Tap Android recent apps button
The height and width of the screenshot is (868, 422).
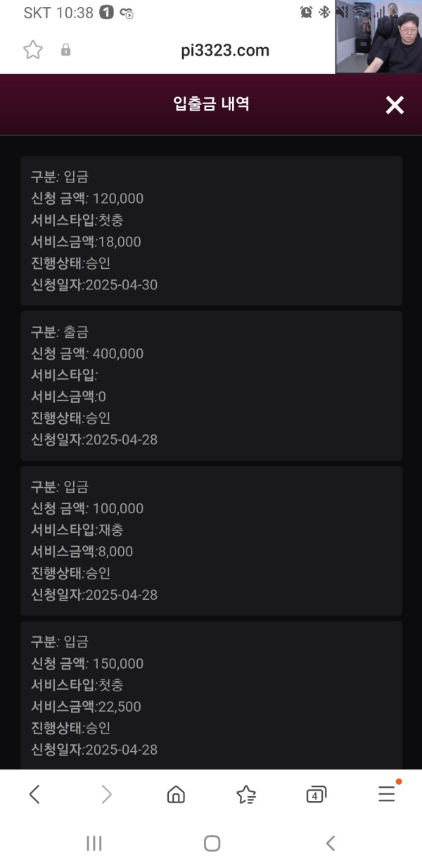pyautogui.click(x=94, y=843)
